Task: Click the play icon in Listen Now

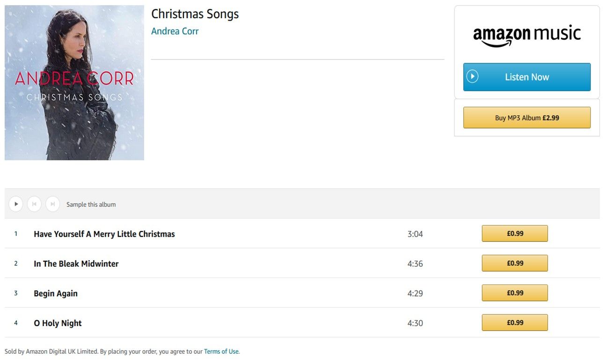Action: tap(473, 77)
